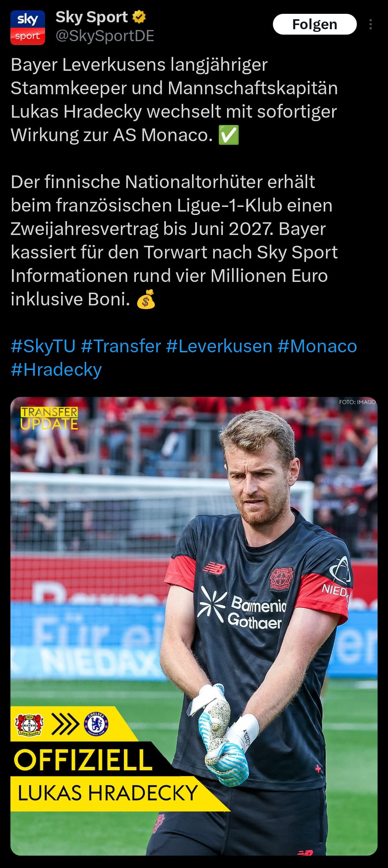Tap the yellow OFFIZIELL banner text
The image size is (388, 868).
tap(83, 760)
